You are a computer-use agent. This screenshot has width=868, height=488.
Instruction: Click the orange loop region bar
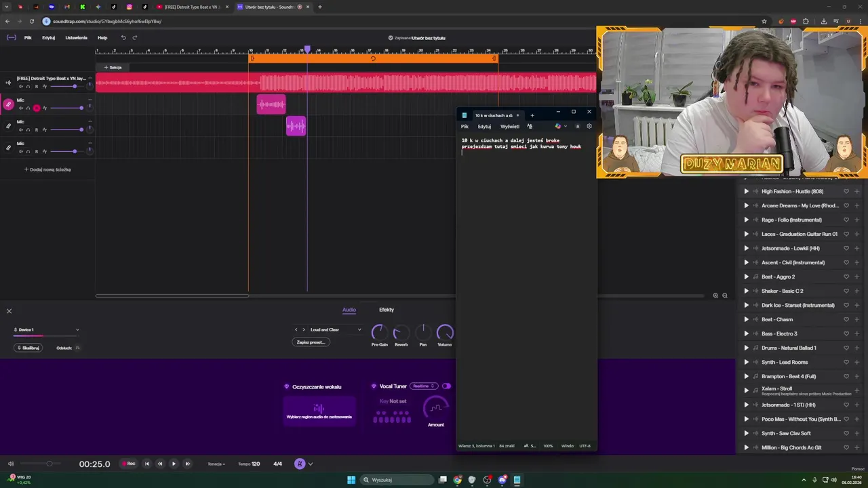[373, 58]
